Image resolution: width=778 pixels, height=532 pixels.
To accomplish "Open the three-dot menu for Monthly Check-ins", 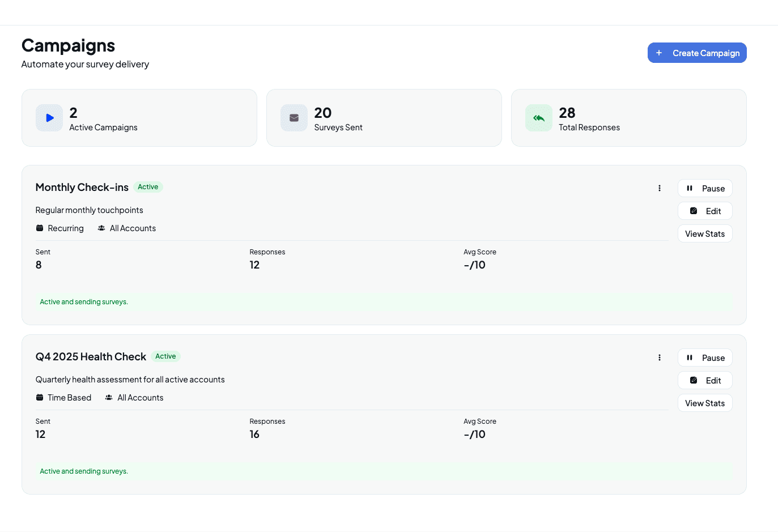I will (x=660, y=188).
